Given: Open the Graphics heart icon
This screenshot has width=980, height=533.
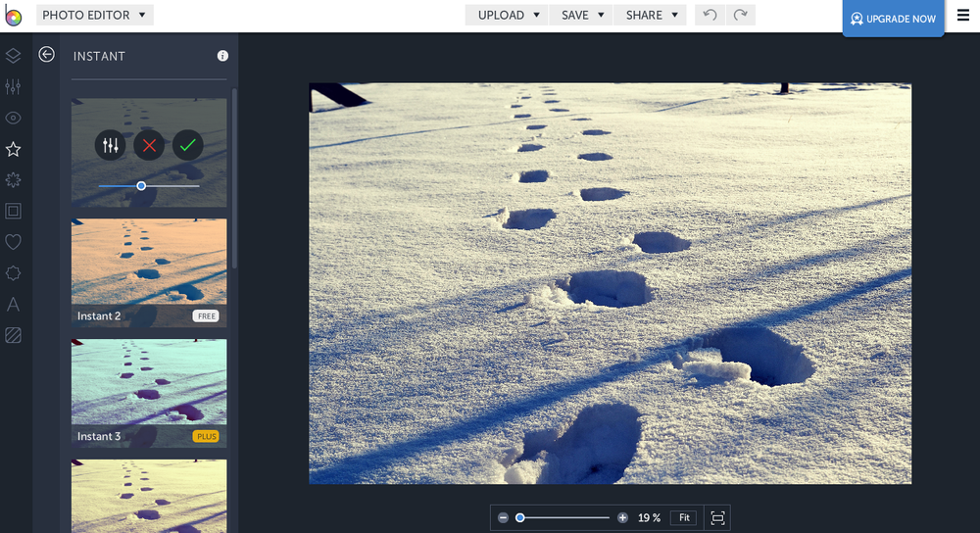Looking at the screenshot, I should point(13,242).
